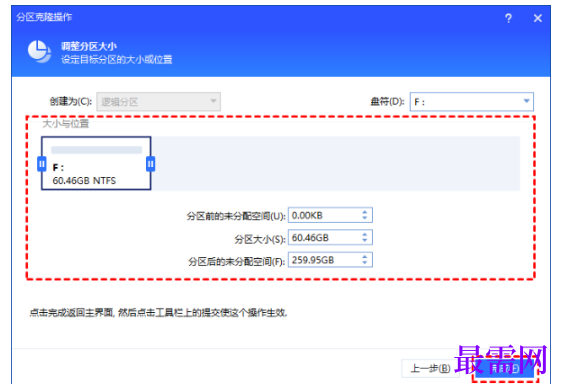This screenshot has height=391, width=566.
Task: Increase the 分区前的未分配空间(U) value
Action: coord(365,212)
